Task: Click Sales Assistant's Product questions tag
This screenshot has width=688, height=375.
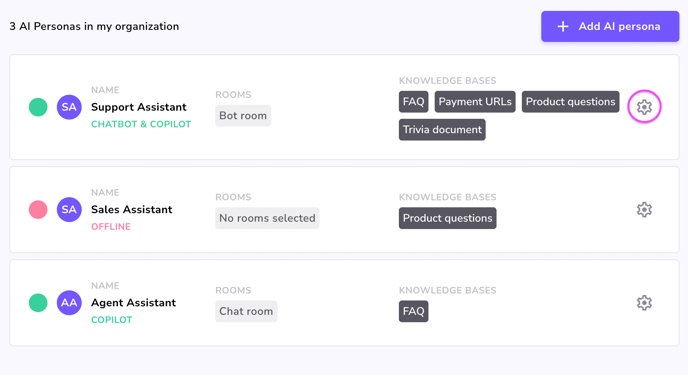Action: [x=448, y=218]
